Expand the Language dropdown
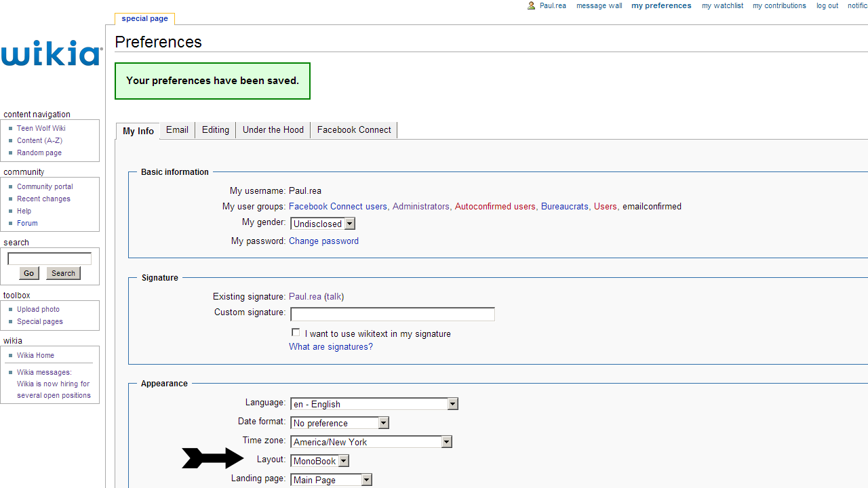The image size is (868, 488). coord(374,404)
